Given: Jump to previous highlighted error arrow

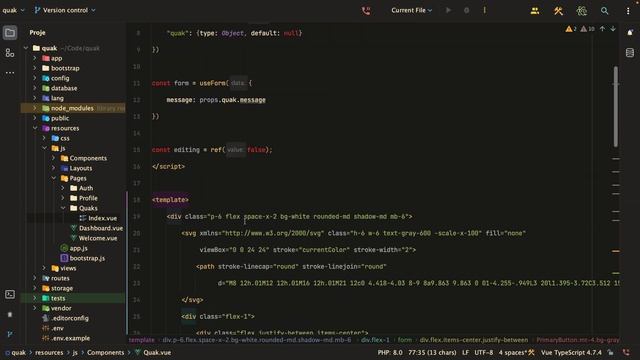Looking at the screenshot, I should [602, 29].
